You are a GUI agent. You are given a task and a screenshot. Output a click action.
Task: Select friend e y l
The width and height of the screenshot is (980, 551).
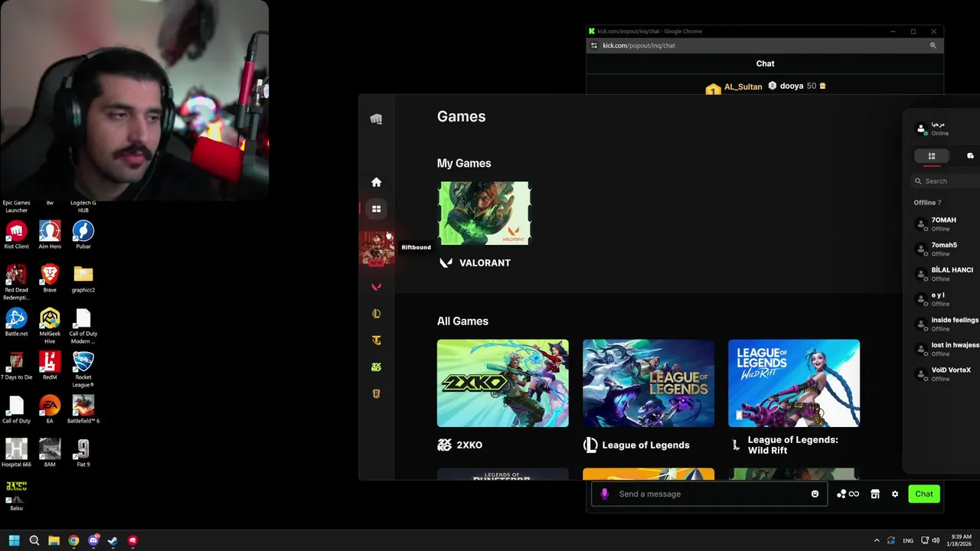pos(946,298)
